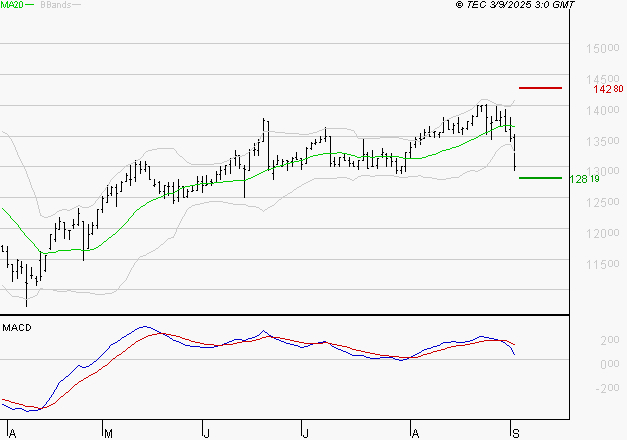Select the 142.80 resistance price label
The width and height of the screenshot is (627, 440).
607,89
